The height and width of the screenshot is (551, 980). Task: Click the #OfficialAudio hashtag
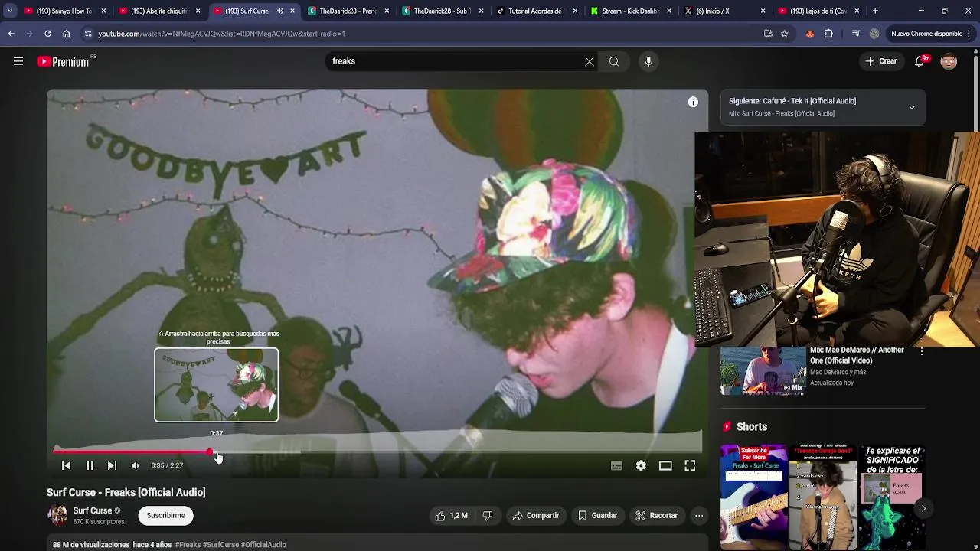263,545
